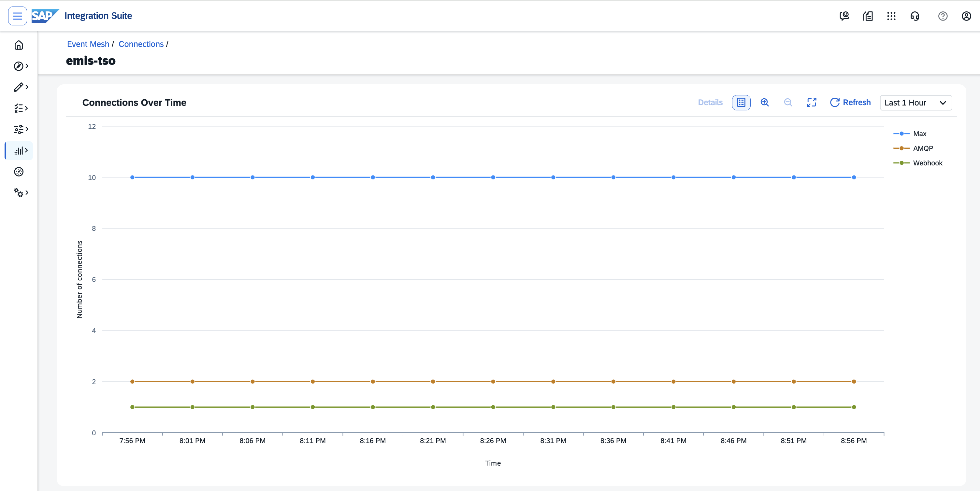Open the support headset icon
980x491 pixels.
pos(915,16)
